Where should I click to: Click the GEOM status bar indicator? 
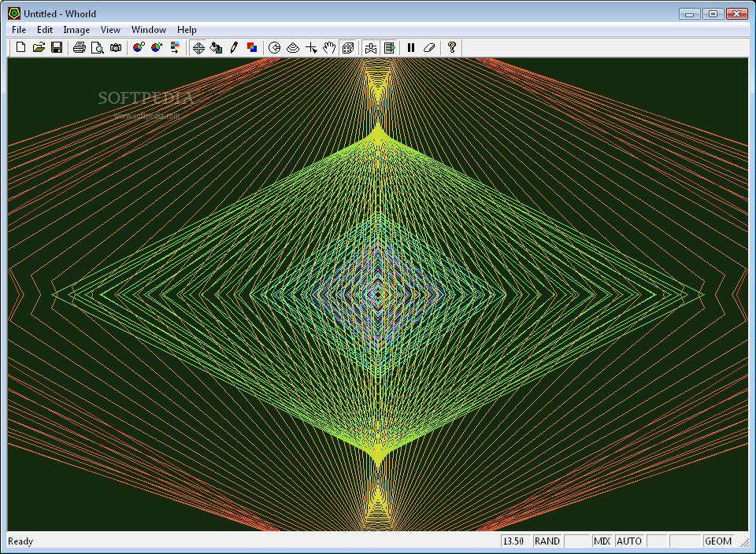click(x=718, y=541)
